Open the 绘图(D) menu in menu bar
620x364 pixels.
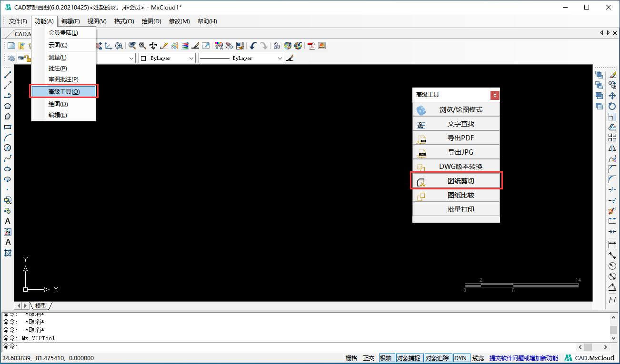(x=151, y=21)
